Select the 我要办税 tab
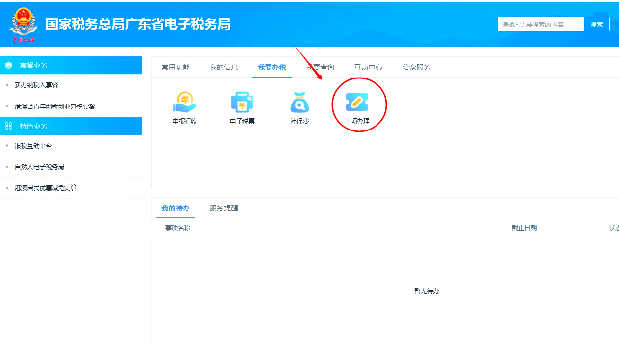The image size is (619, 364). (272, 67)
